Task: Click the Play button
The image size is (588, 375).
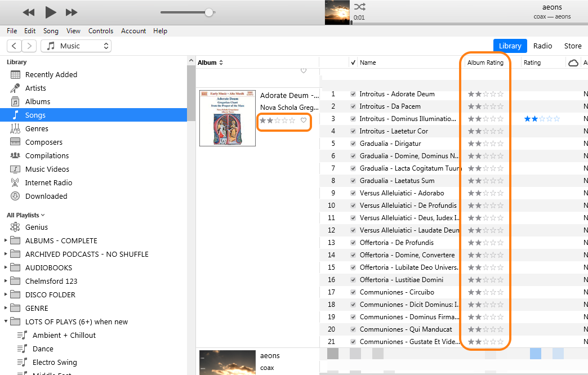Action: point(51,12)
